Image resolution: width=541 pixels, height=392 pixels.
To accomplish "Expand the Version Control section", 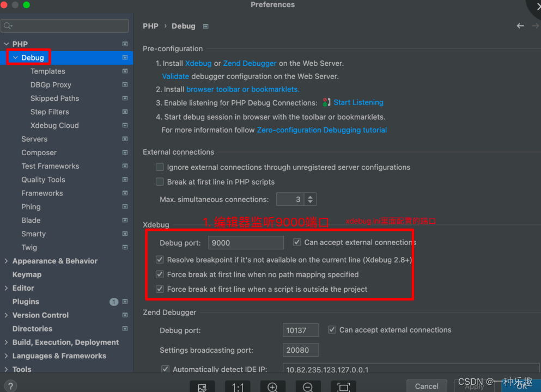I will (7, 315).
